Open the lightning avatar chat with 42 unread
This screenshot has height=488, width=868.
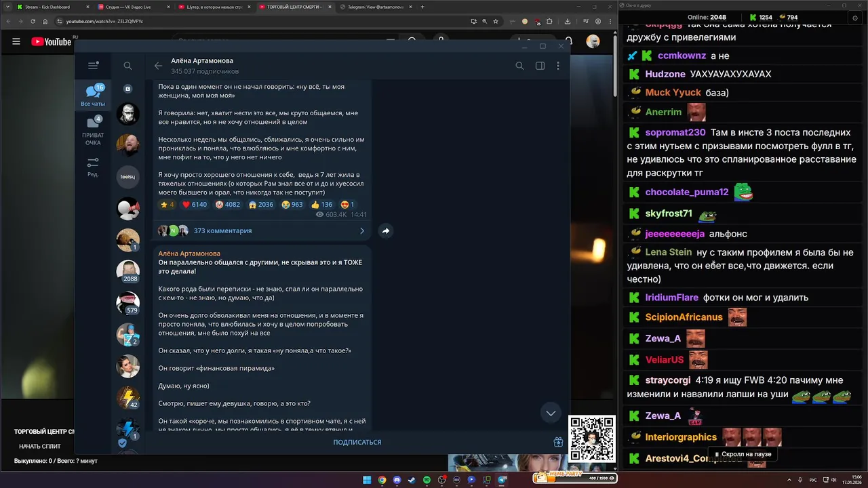pyautogui.click(x=127, y=398)
